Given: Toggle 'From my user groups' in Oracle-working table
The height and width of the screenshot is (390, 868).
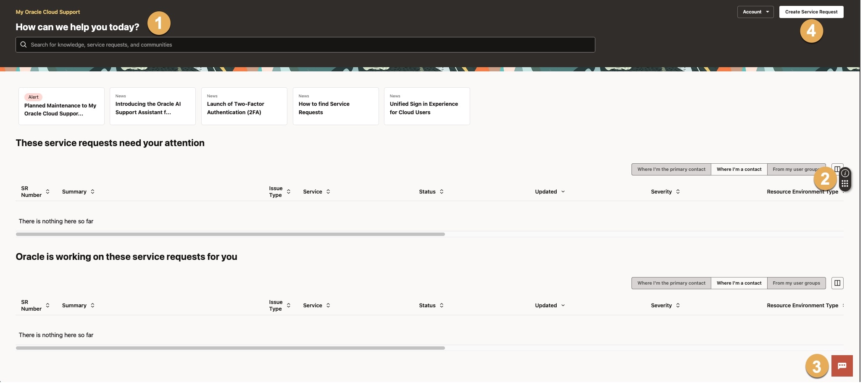Looking at the screenshot, I should [796, 283].
